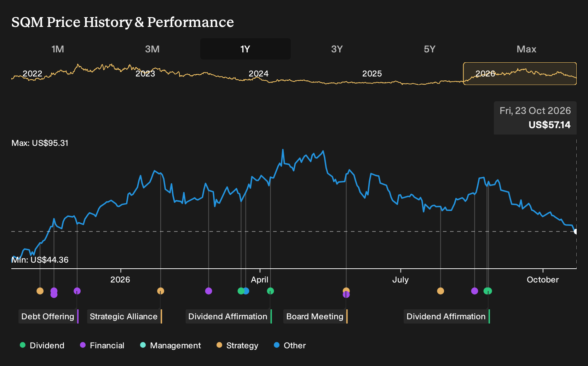
Task: Click the earliest orange Strategy event marker
Action: tap(40, 291)
